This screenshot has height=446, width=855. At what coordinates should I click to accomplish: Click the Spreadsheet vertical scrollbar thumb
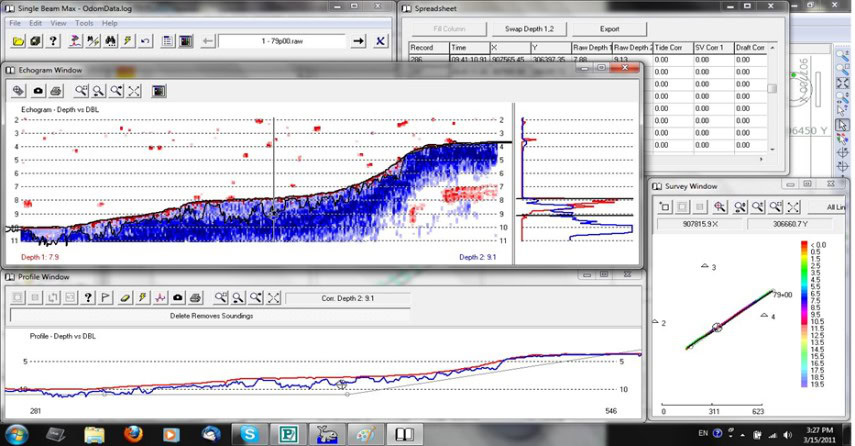click(772, 88)
